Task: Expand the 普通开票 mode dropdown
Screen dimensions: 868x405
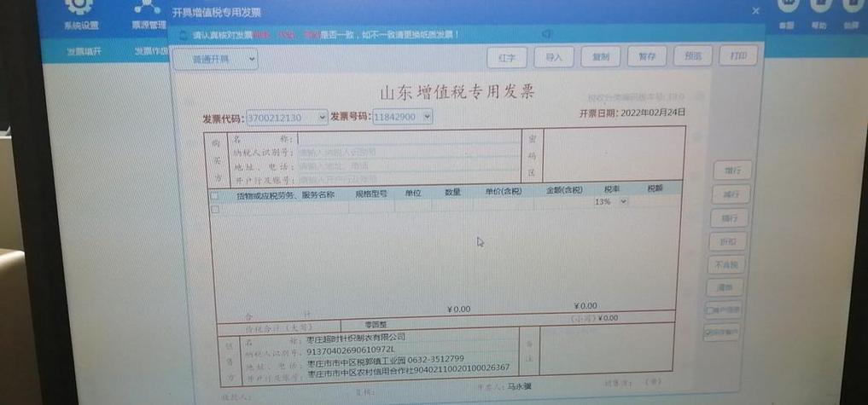Action: [x=215, y=59]
